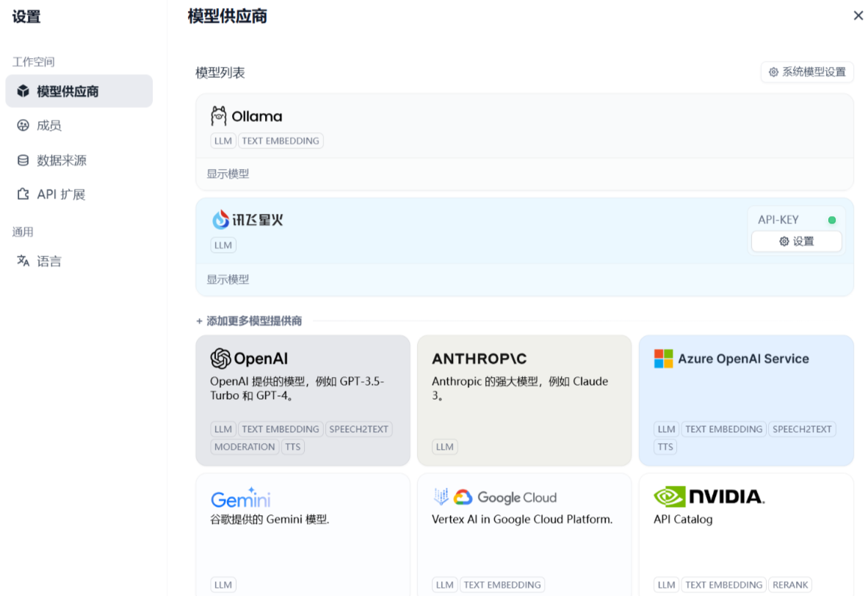Click the Ollama llama logo
This screenshot has height=596, width=868.
[218, 116]
